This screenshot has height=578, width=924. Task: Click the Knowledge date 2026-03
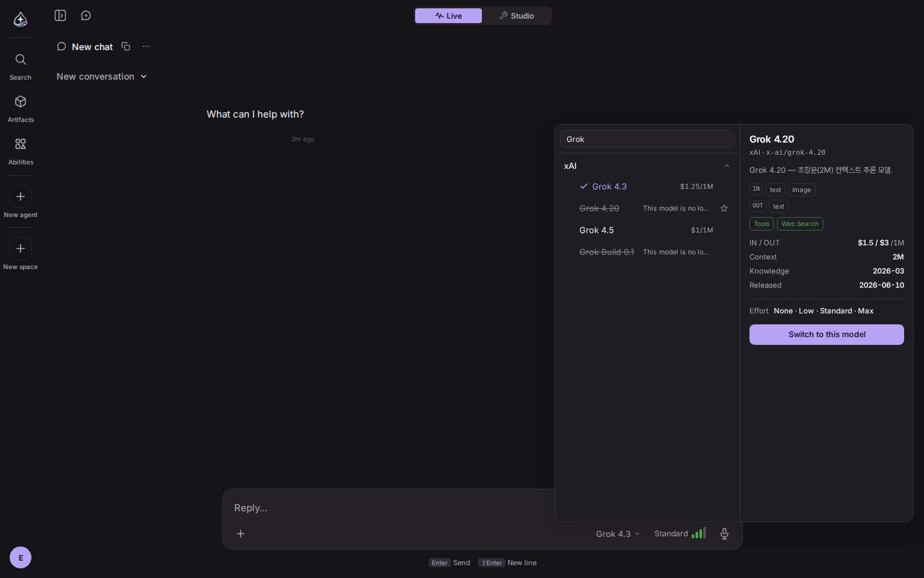click(888, 271)
